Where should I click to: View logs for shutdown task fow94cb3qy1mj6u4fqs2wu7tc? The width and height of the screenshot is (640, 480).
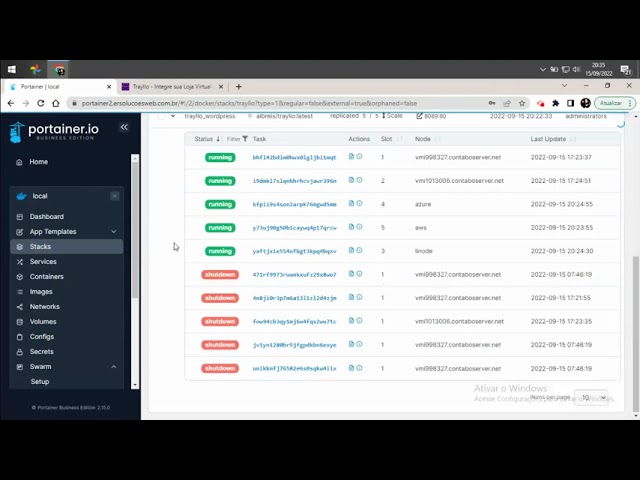(351, 321)
